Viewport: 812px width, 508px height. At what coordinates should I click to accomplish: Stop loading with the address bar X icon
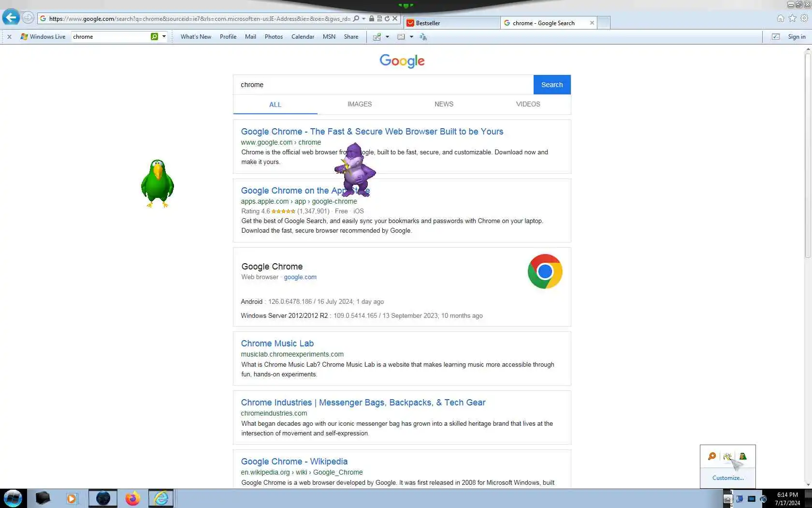(x=395, y=18)
